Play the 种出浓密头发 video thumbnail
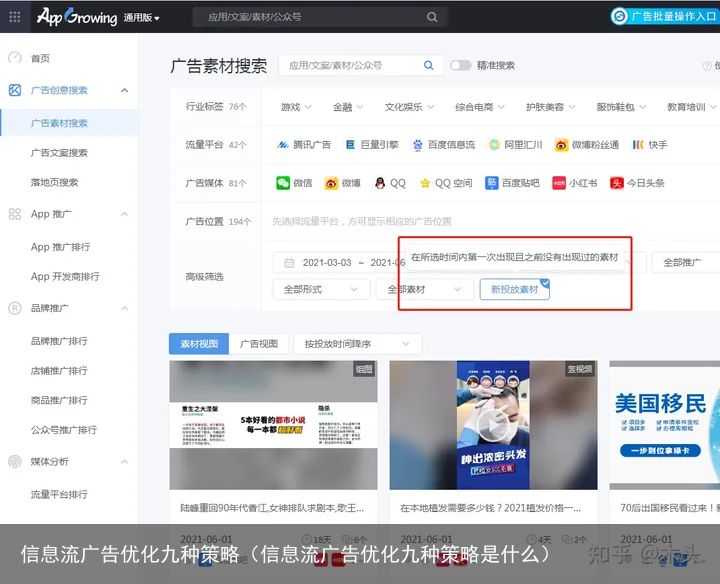 pos(493,425)
